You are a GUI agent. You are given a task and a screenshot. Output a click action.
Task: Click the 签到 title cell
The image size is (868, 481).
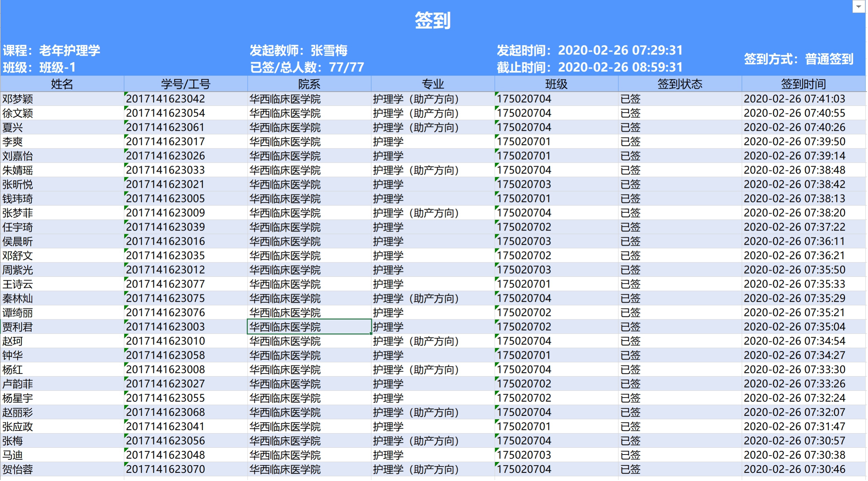(433, 20)
